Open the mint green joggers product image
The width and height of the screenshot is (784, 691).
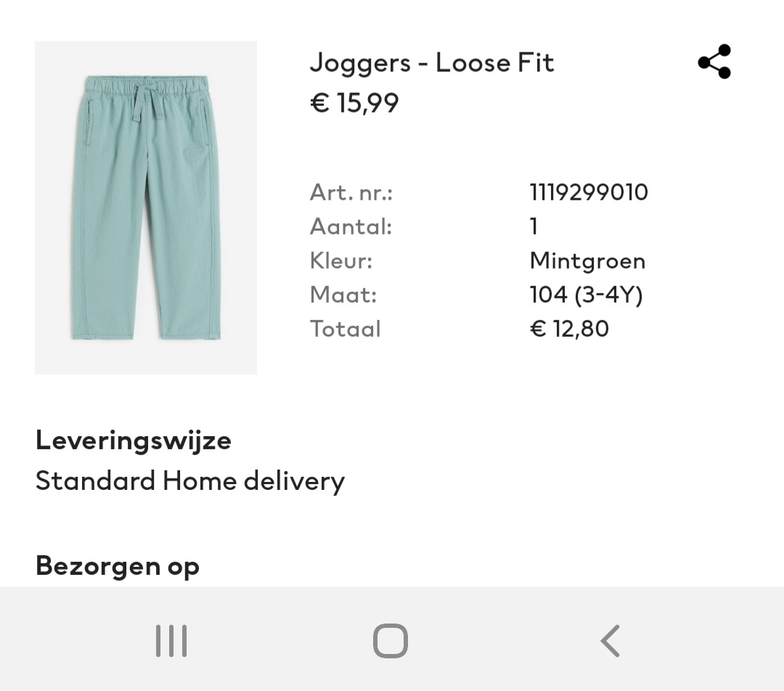pyautogui.click(x=146, y=208)
